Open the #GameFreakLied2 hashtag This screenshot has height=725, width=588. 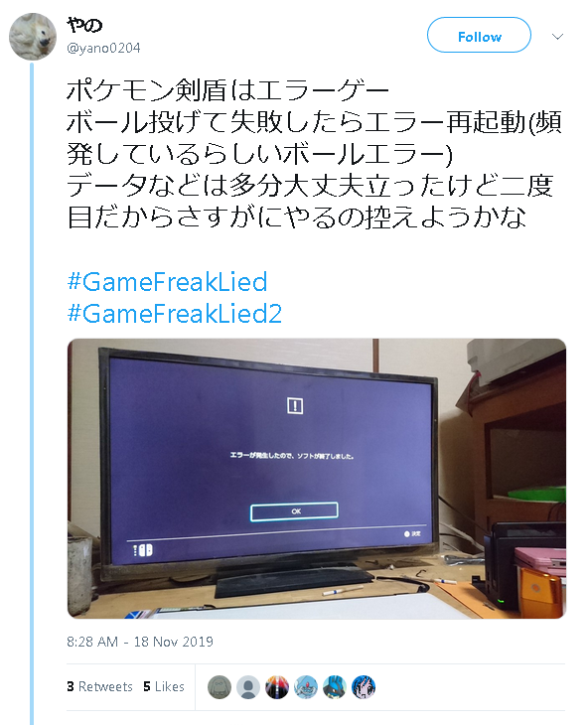174,313
